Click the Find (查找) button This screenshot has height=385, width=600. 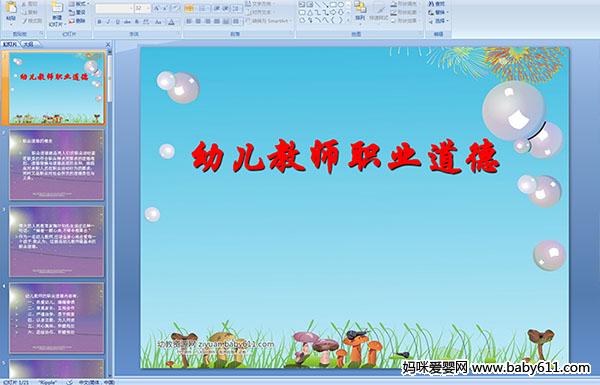coord(437,4)
